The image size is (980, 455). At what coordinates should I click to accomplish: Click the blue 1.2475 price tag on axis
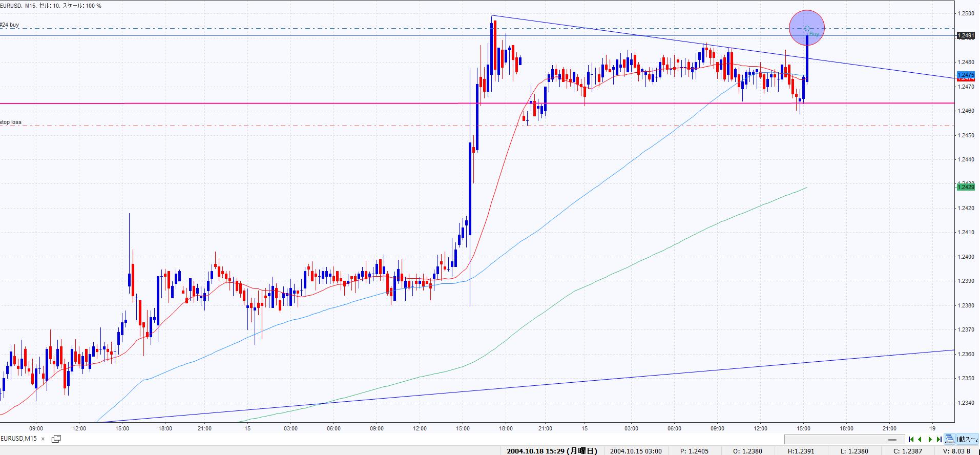tap(966, 75)
